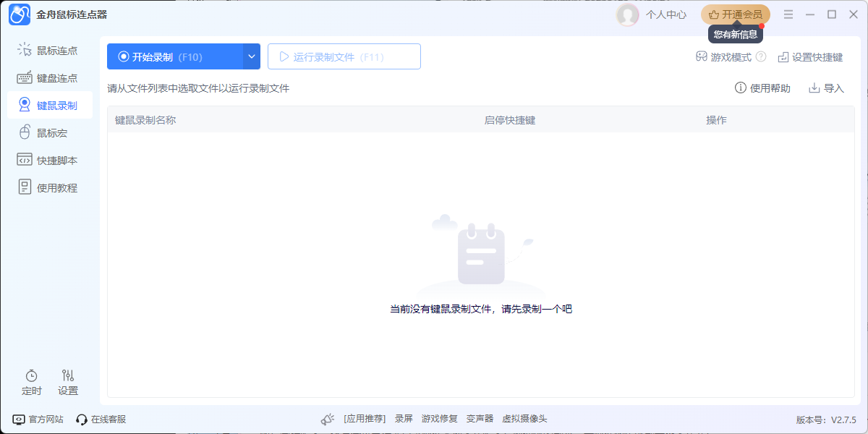Start recording with 开始录制 button
Screen dimensions: 868x434
click(174, 56)
